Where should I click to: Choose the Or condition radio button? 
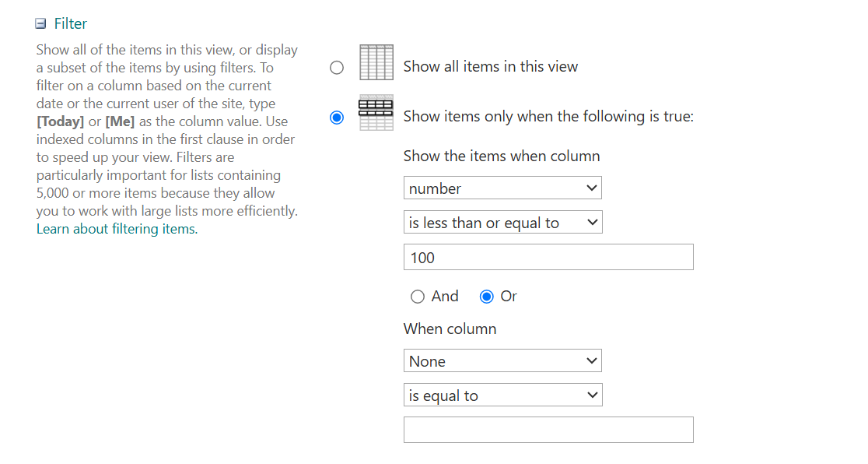pos(487,297)
